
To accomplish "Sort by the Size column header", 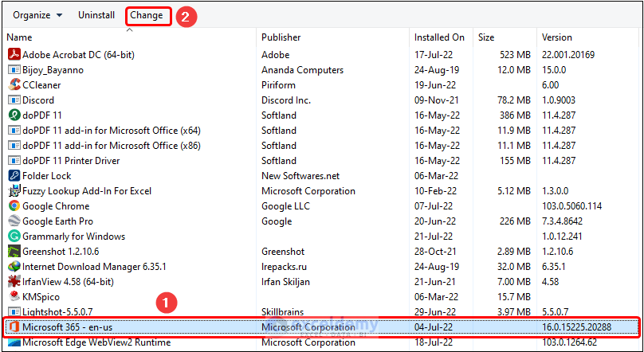I will pyautogui.click(x=486, y=37).
